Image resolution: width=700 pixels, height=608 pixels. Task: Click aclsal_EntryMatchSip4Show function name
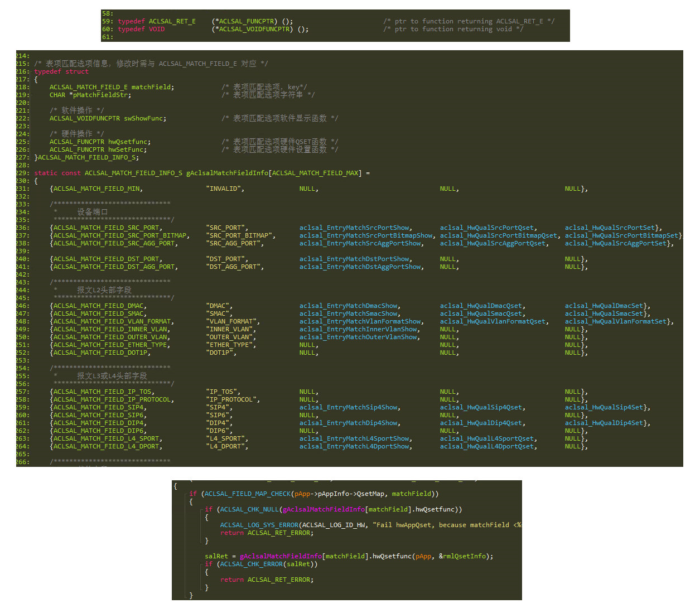click(349, 407)
